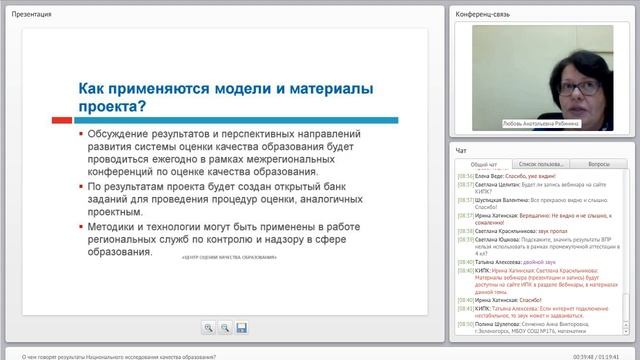640x360 pixels.
Task: Click the chat scrollbar down arrow
Action: pyautogui.click(x=626, y=331)
